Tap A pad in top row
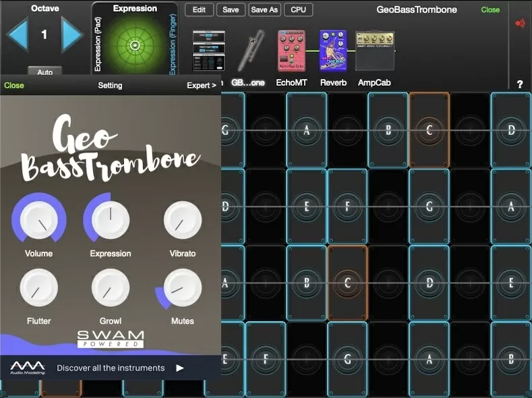The height and width of the screenshot is (398, 532). pos(307,130)
